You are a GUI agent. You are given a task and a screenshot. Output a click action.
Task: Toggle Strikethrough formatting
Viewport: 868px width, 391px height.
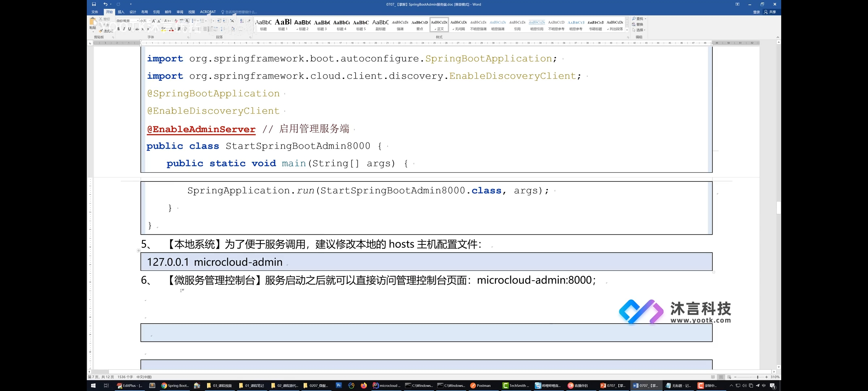pos(137,29)
